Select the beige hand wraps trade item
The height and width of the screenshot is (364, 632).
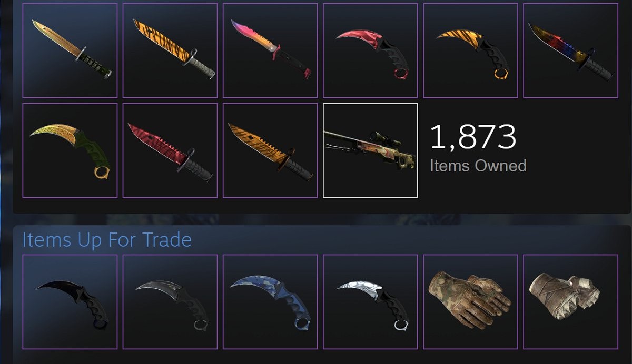[570, 302]
